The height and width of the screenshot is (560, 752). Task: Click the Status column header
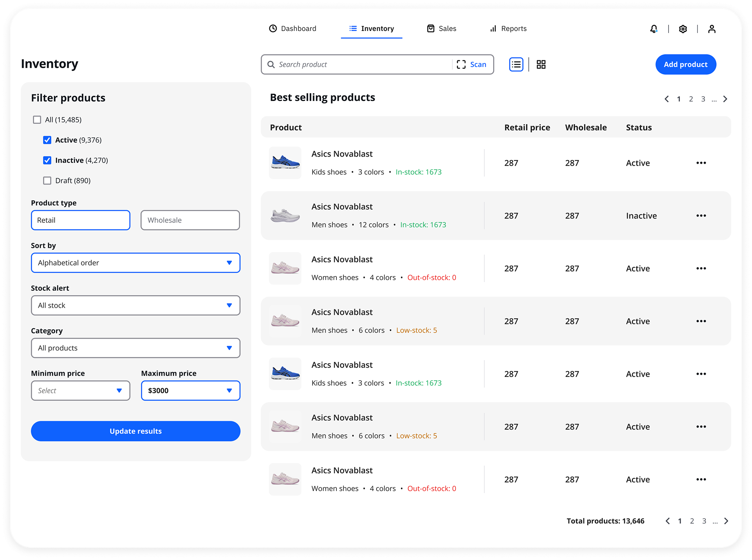tap(639, 127)
